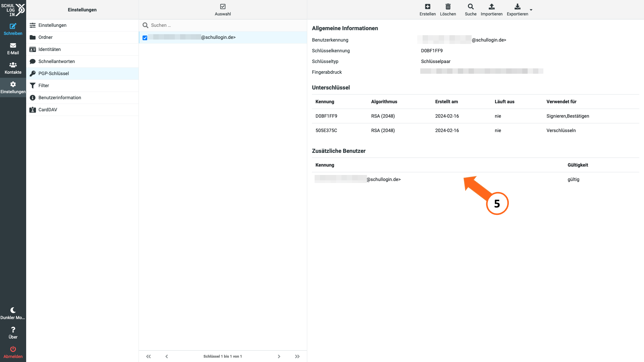Open Filter settings section
The width and height of the screenshot is (644, 362).
click(x=83, y=85)
